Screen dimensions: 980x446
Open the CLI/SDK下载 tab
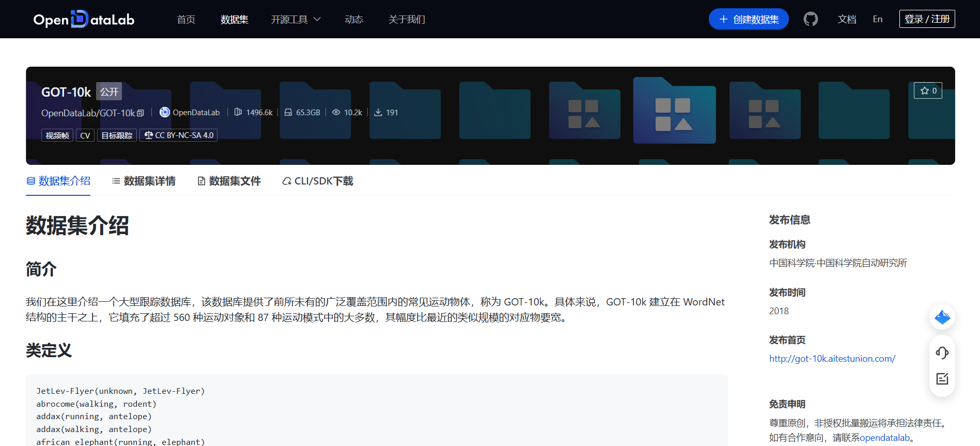pyautogui.click(x=318, y=181)
